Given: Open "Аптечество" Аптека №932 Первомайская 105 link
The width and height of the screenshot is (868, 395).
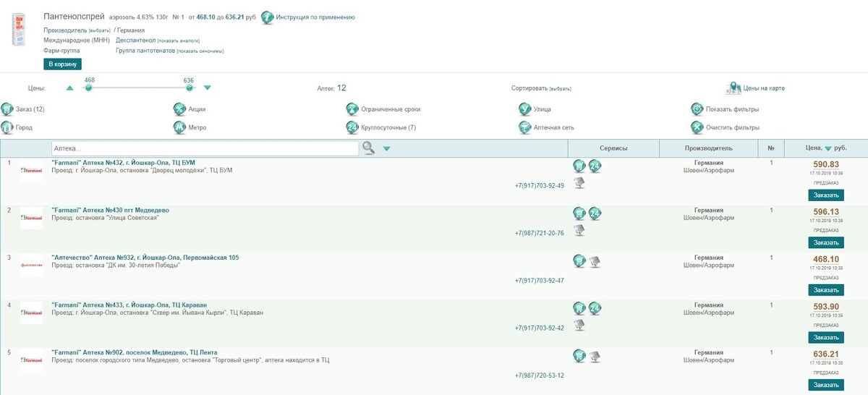Looking at the screenshot, I should pos(145,258).
